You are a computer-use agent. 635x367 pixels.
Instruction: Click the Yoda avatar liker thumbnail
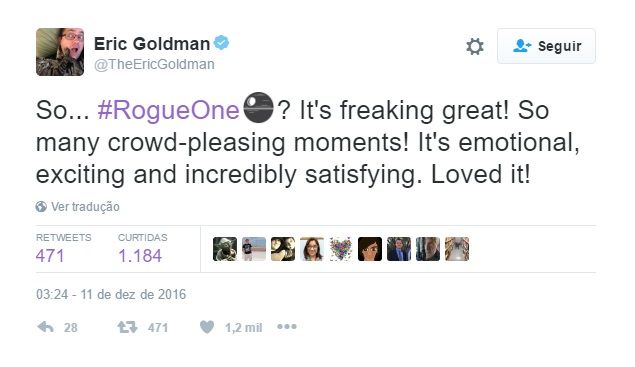coord(225,249)
